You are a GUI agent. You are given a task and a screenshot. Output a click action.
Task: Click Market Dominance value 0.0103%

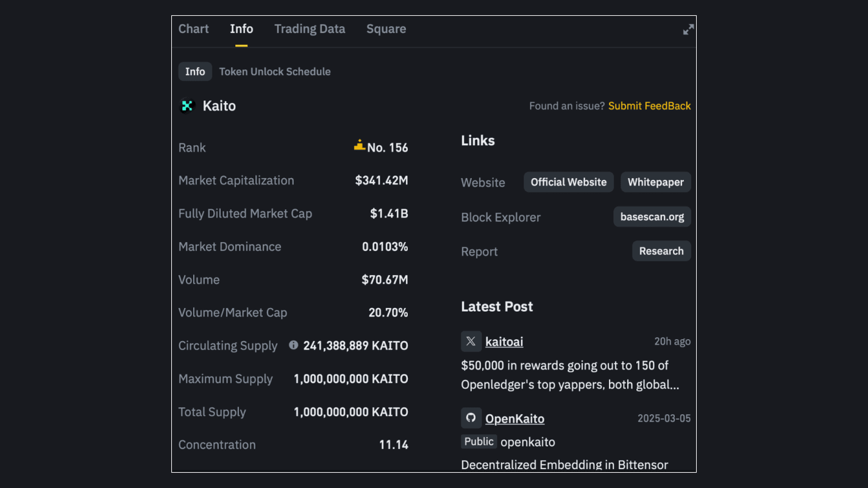[x=385, y=247]
